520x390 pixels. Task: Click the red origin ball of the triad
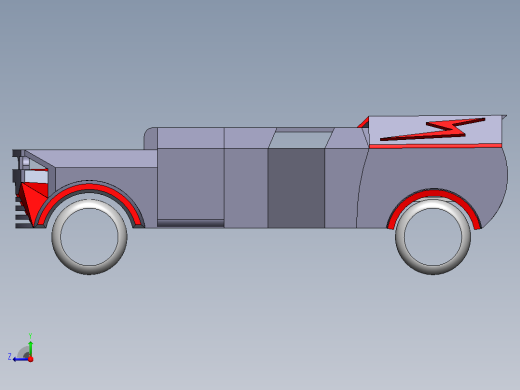(31, 359)
